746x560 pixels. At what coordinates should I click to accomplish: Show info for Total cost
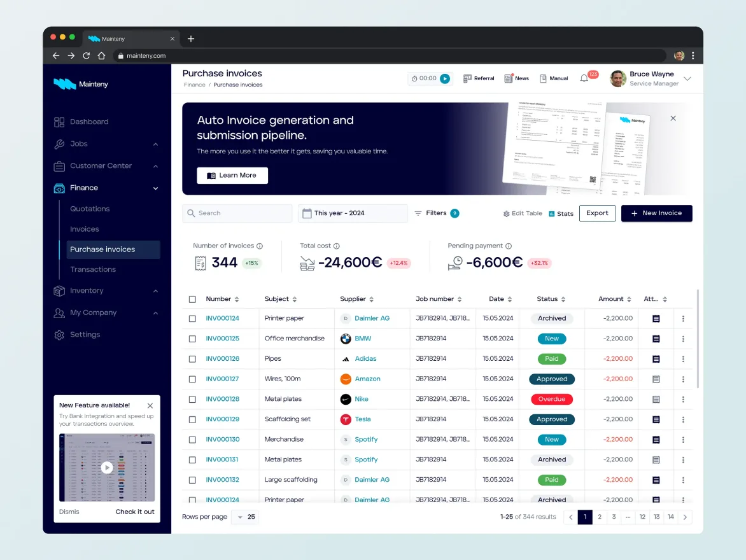pos(336,246)
